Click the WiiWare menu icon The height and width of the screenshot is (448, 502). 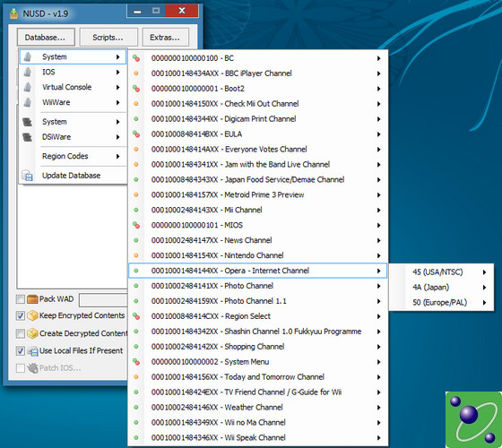click(x=28, y=102)
